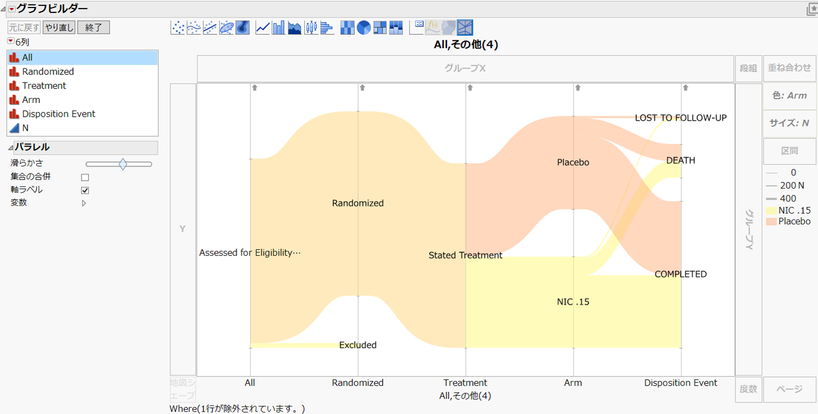The width and height of the screenshot is (818, 414).
Task: Select the Mosaic plot element icon
Action: tap(396, 28)
